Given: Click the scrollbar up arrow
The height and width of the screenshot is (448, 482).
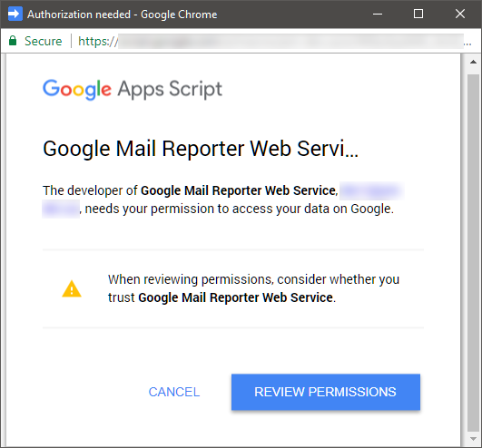Looking at the screenshot, I should pyautogui.click(x=474, y=62).
